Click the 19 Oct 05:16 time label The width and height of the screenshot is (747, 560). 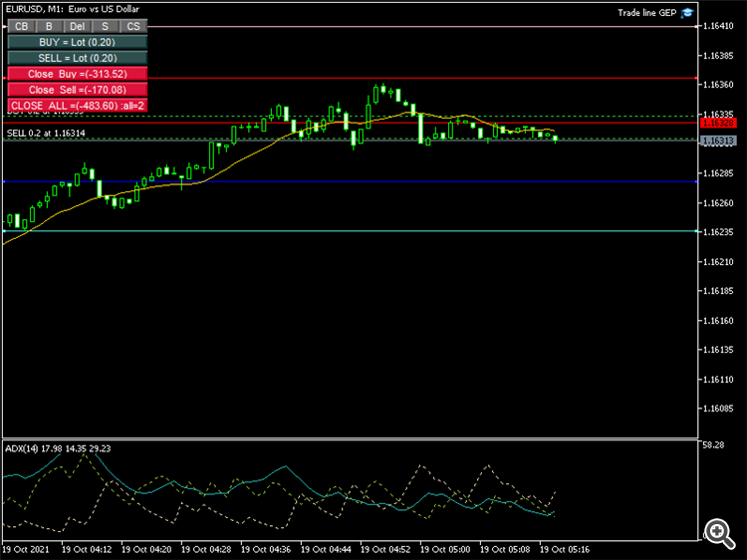565,549
